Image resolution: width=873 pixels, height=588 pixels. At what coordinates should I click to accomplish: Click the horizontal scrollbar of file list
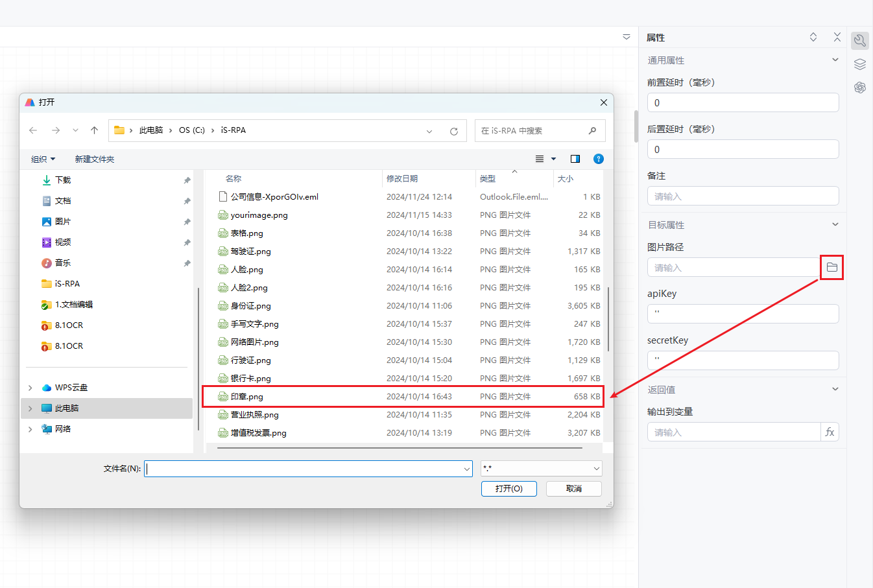400,447
